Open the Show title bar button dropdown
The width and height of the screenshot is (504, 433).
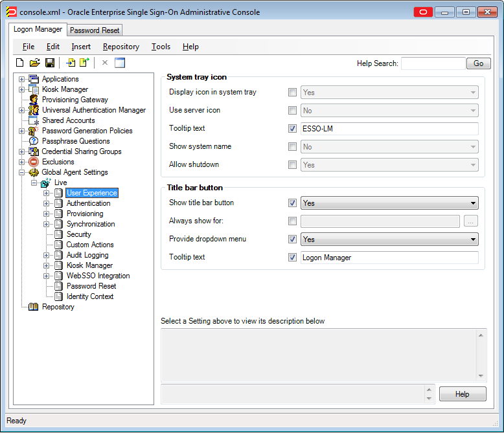click(x=389, y=203)
